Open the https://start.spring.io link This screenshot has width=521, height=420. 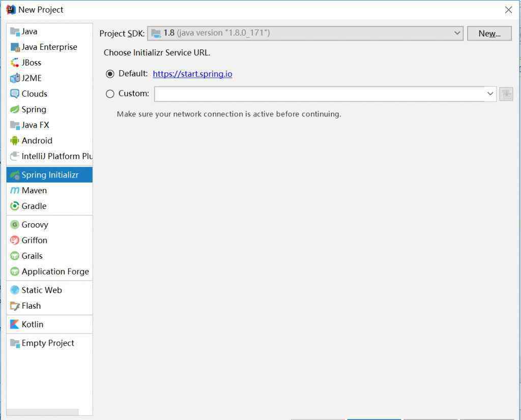point(192,74)
